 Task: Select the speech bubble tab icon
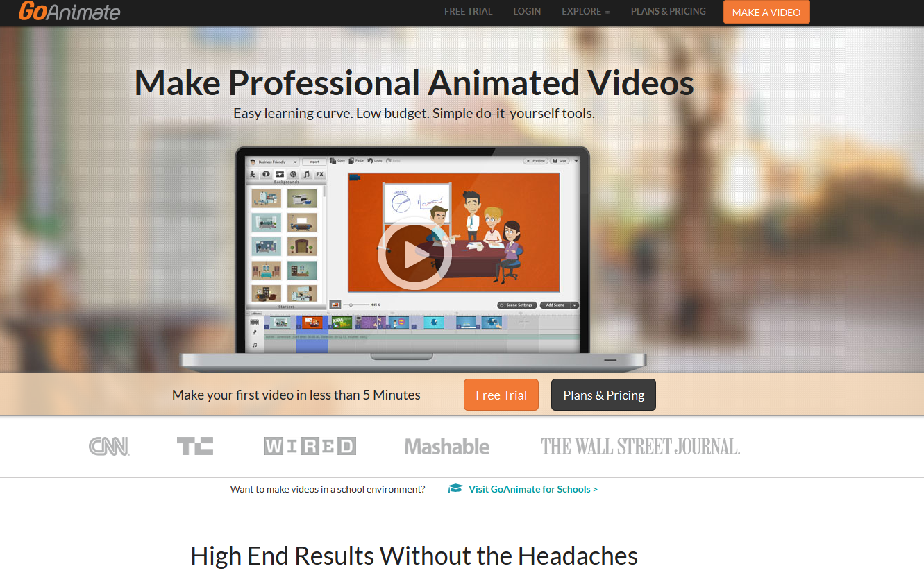266,174
